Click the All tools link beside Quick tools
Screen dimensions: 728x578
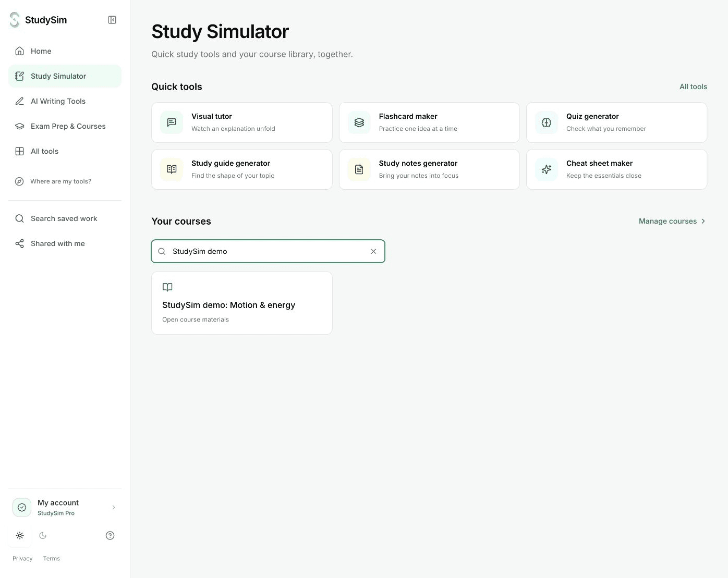point(693,87)
